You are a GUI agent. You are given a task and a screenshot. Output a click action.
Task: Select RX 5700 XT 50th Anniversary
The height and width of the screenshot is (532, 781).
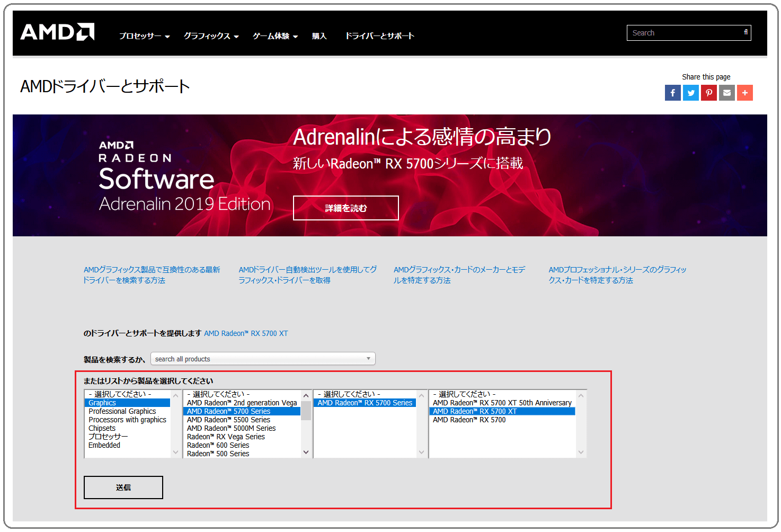[x=502, y=403]
